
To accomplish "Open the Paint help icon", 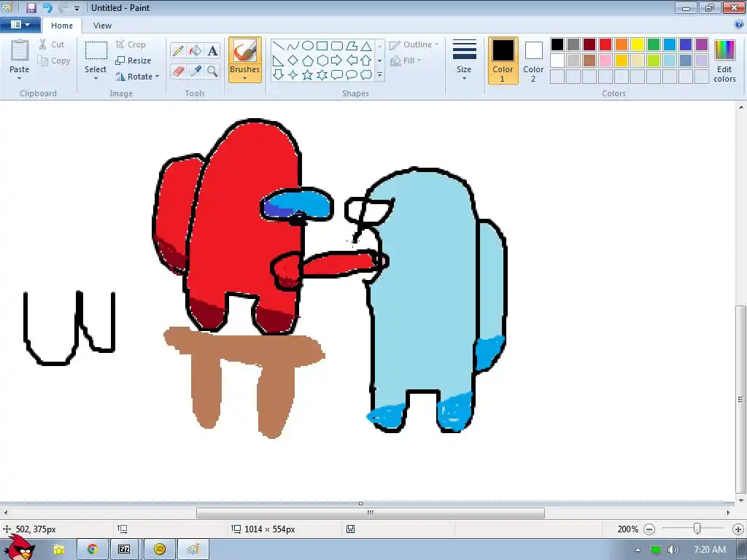I will click(739, 25).
